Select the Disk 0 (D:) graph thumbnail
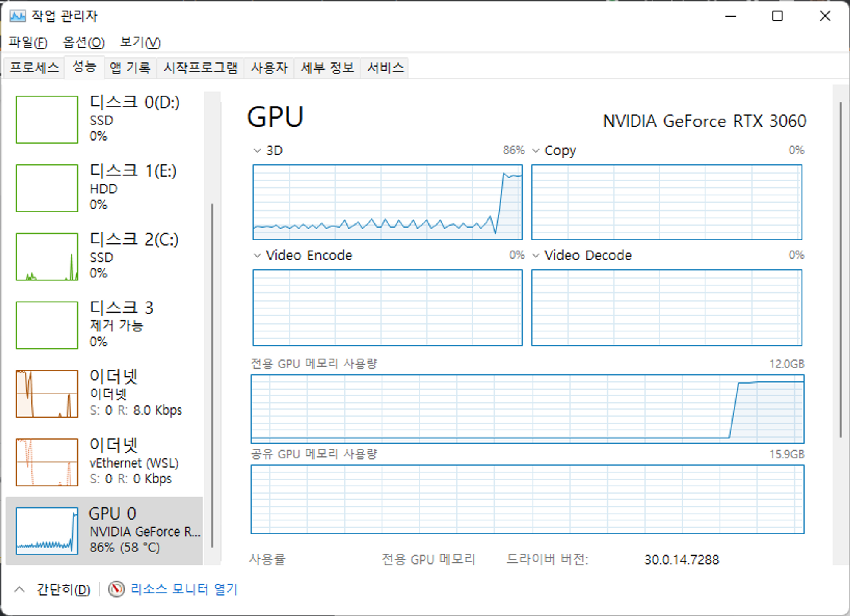Image resolution: width=850 pixels, height=616 pixels. click(47, 119)
